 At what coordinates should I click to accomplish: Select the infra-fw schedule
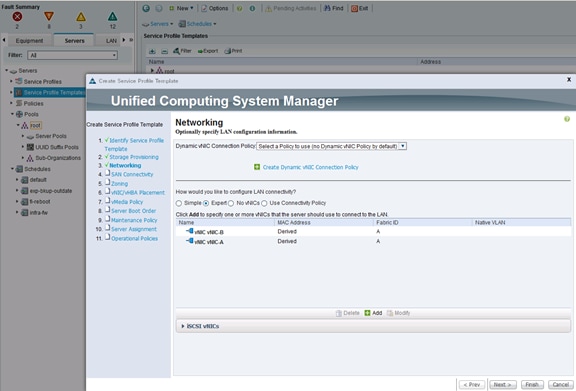tap(39, 212)
